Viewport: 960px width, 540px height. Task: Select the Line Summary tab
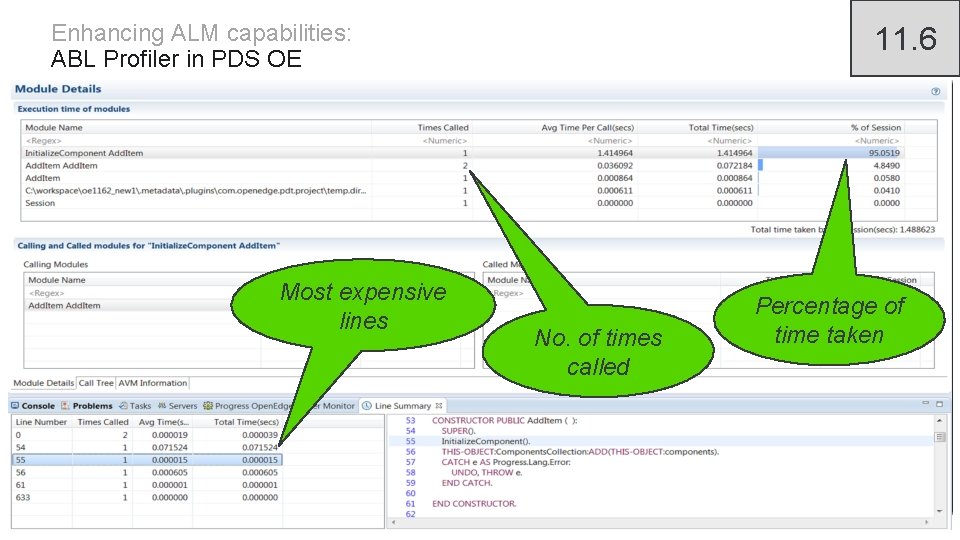tap(403, 405)
